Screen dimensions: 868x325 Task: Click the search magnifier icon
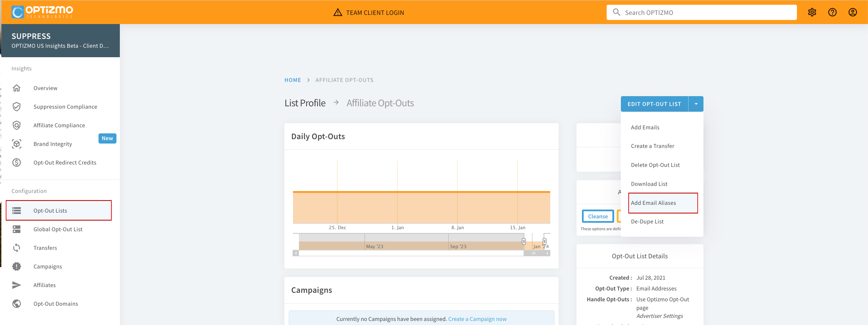click(616, 13)
